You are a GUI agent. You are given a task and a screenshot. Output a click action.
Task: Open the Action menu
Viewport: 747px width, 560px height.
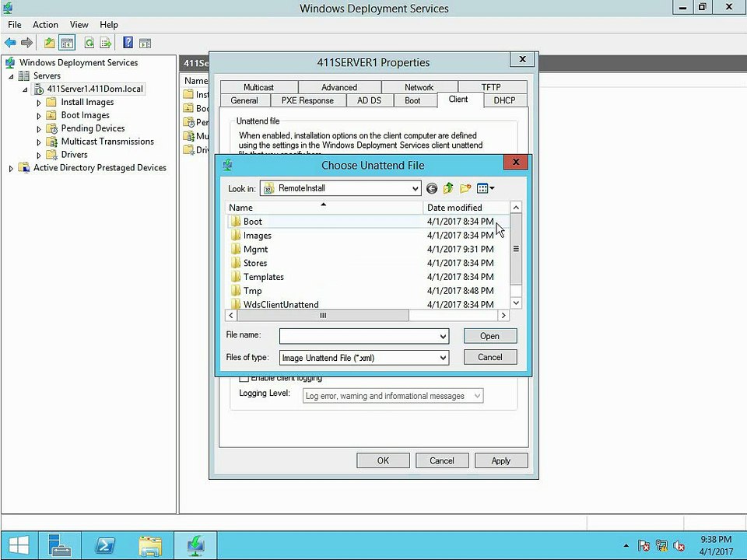(45, 25)
